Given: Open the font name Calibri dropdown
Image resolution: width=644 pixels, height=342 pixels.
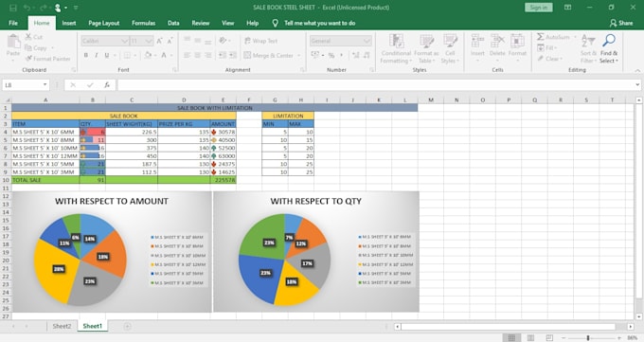Looking at the screenshot, I should pos(125,41).
